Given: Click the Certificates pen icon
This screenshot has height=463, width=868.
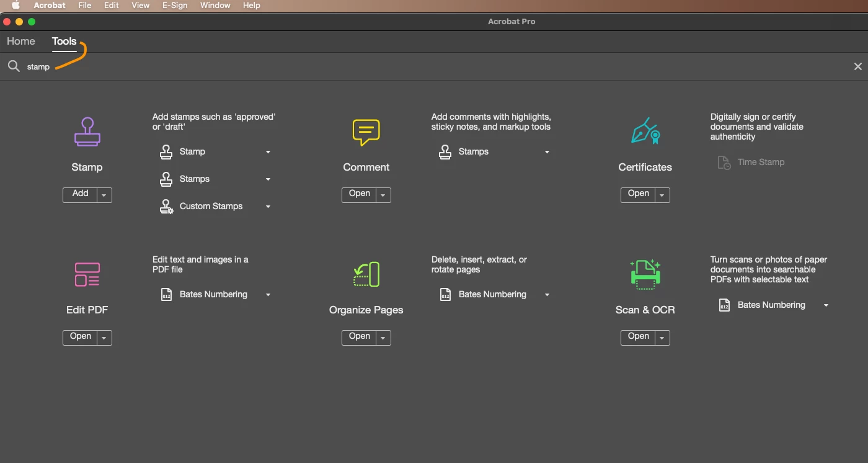Looking at the screenshot, I should (x=645, y=131).
